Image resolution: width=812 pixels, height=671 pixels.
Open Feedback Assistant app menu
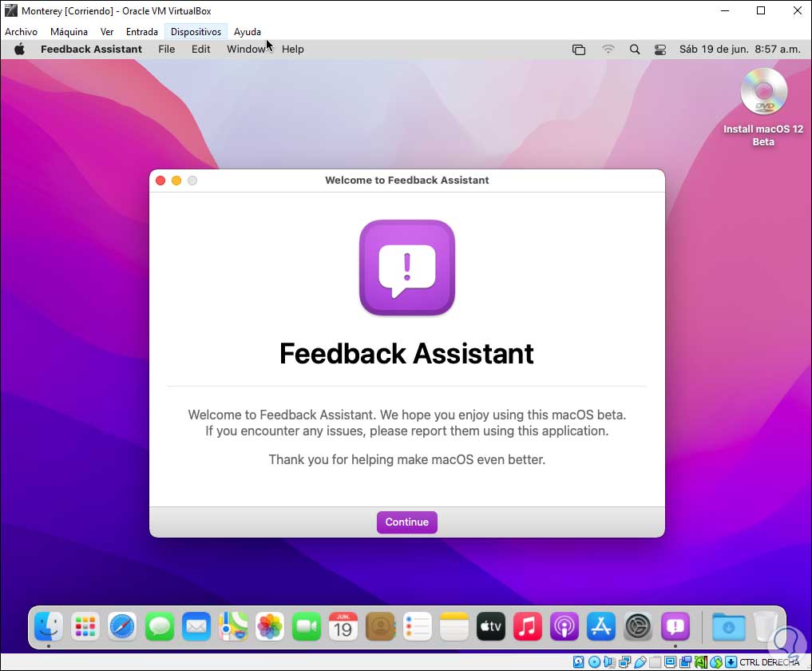pyautogui.click(x=91, y=50)
